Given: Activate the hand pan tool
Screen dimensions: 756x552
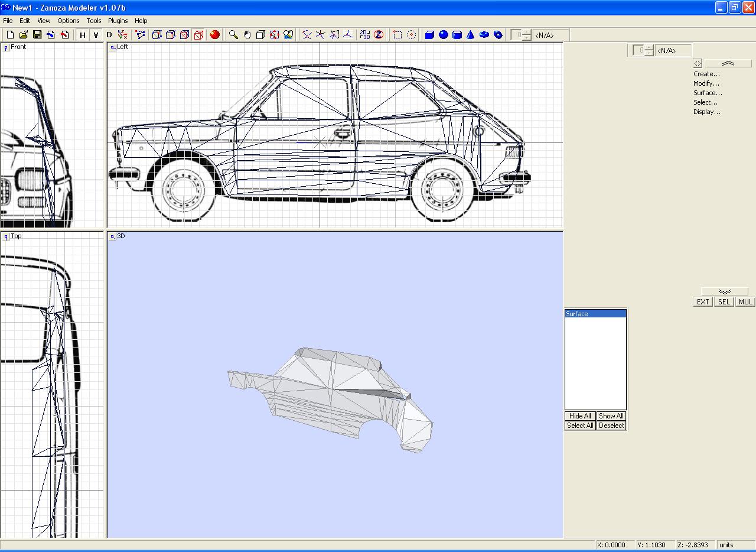Looking at the screenshot, I should [247, 35].
